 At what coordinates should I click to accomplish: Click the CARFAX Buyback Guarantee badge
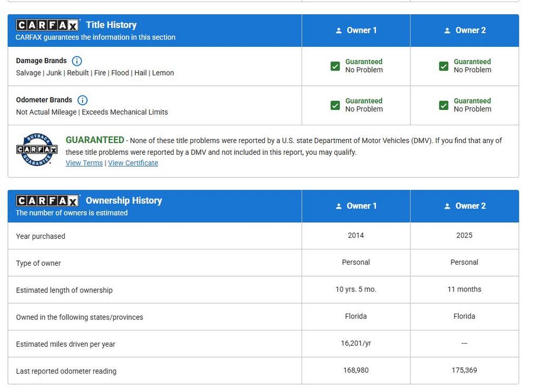(x=37, y=150)
